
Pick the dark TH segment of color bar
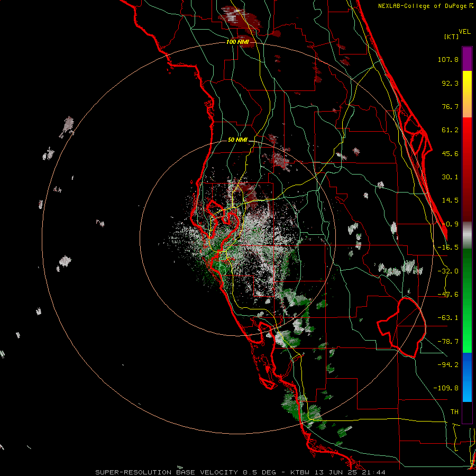467,412
